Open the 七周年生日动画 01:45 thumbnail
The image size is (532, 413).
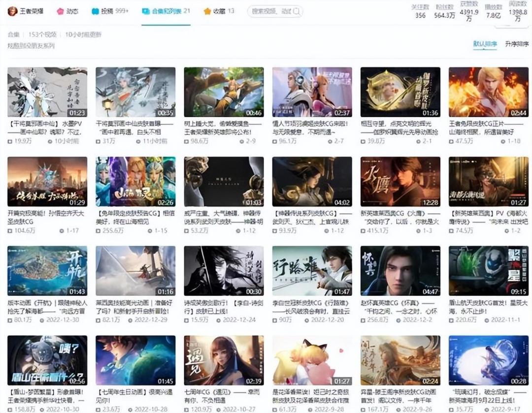coord(135,360)
